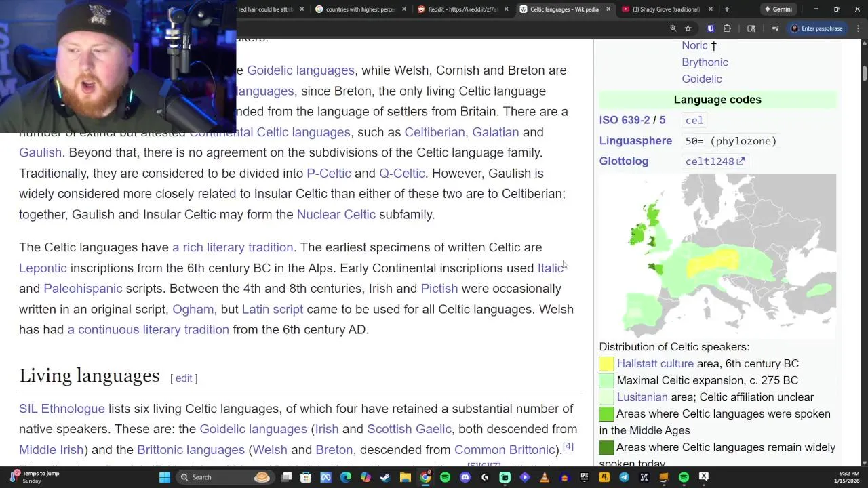This screenshot has height=488, width=868.
Task: Follow the Ogham link
Action: click(193, 309)
